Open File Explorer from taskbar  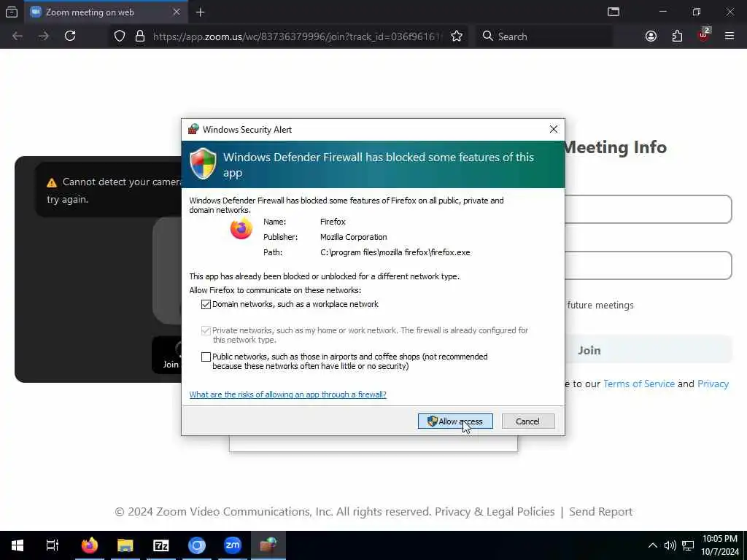125,545
